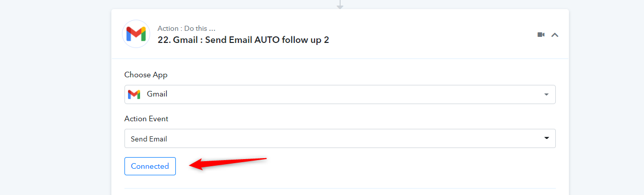Click the Action Event field label
This screenshot has width=644, height=195.
click(x=146, y=119)
